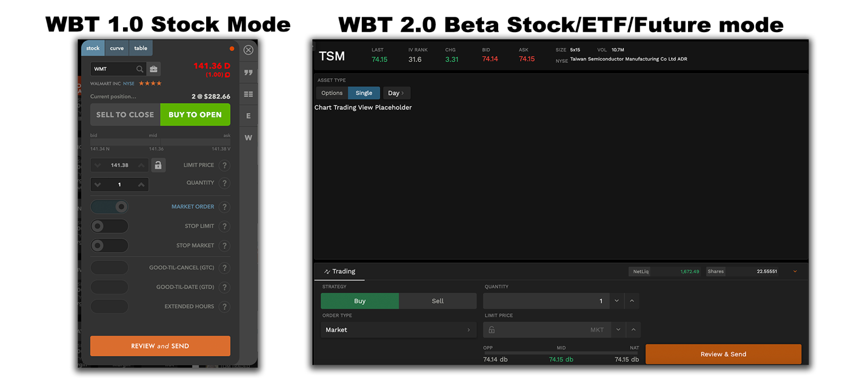Open the Day expiration dropdown for TSM

pos(396,93)
